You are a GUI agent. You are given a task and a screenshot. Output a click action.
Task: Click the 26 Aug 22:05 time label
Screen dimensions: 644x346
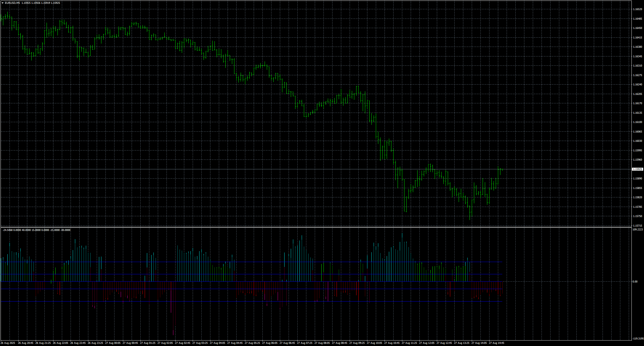61,343
